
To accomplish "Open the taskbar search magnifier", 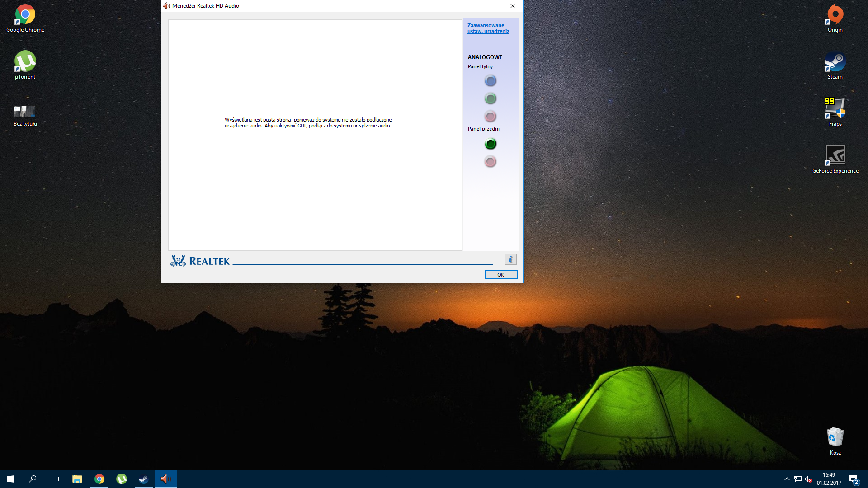I will [x=33, y=479].
